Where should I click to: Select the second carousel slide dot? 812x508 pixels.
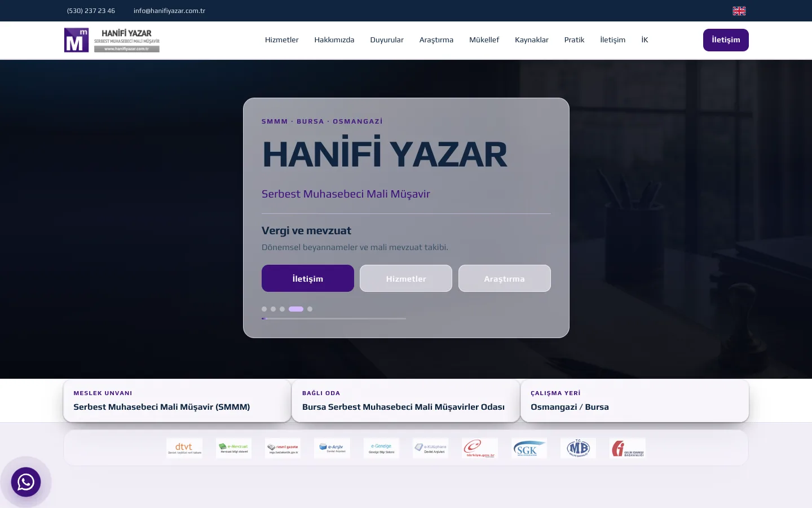(273, 309)
